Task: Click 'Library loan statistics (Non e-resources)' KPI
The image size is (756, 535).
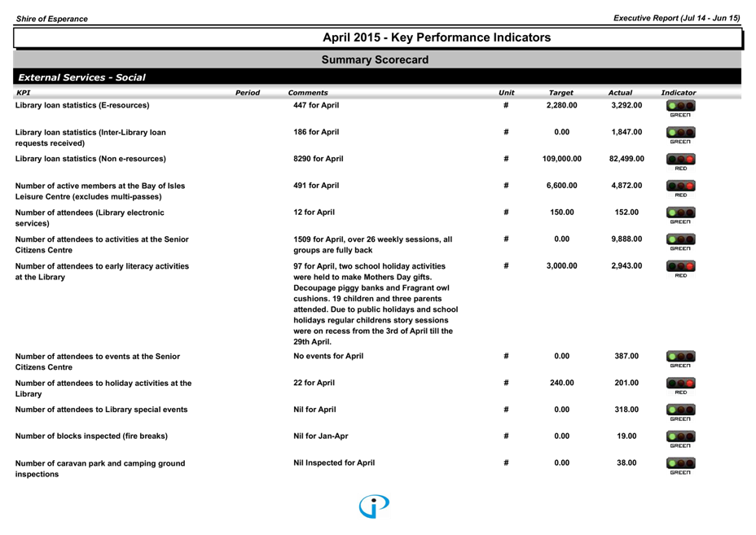Action: tap(90, 159)
